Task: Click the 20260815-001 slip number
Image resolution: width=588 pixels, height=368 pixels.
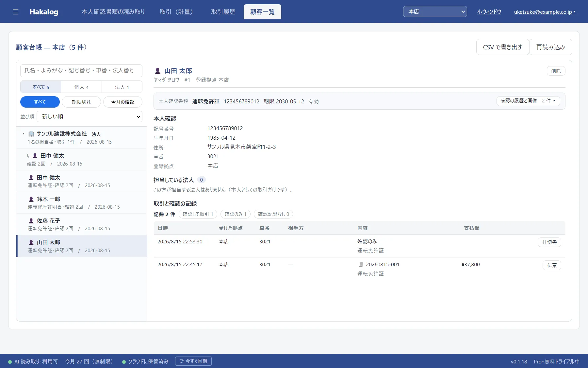Action: [383, 264]
